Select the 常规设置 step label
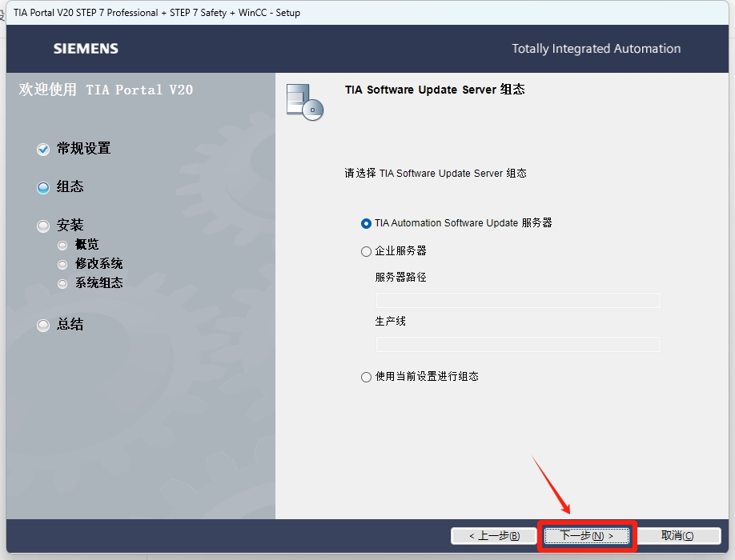 click(x=84, y=149)
